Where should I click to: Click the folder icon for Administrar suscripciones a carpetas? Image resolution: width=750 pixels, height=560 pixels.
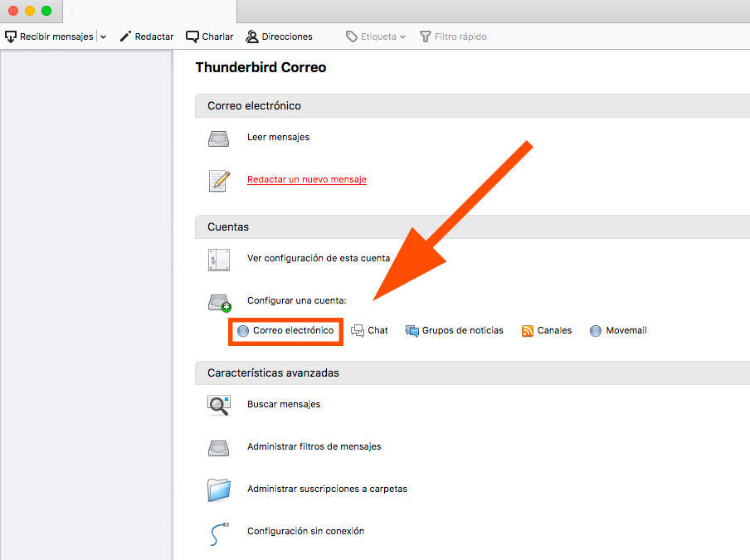point(218,489)
